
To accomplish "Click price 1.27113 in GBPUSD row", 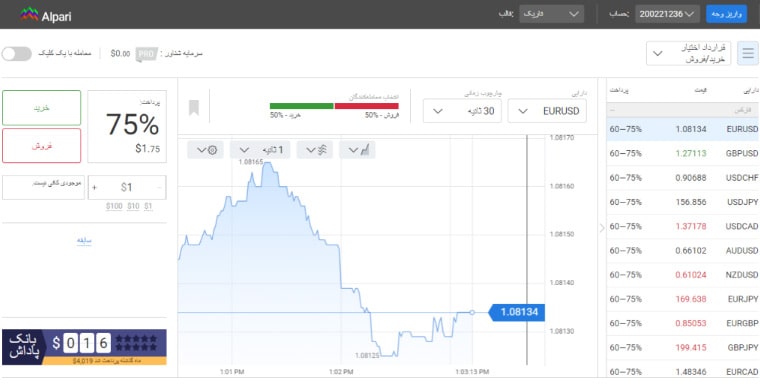I will point(691,154).
